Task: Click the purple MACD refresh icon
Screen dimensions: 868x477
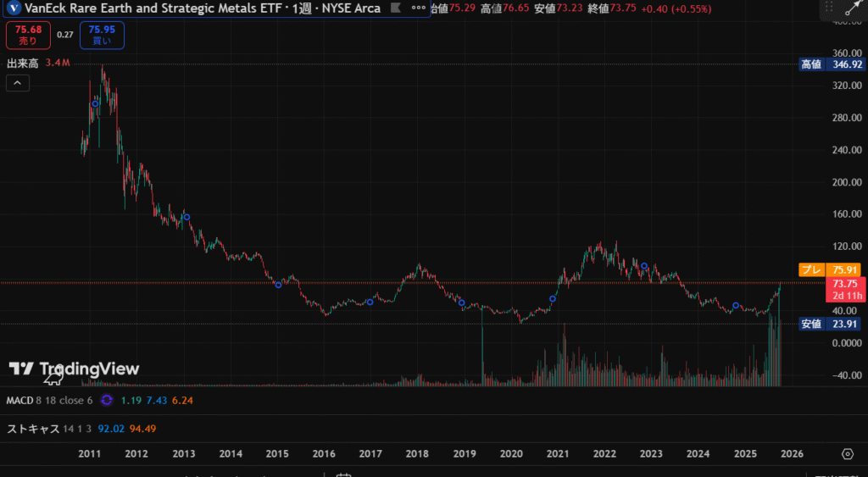Action: tap(107, 400)
